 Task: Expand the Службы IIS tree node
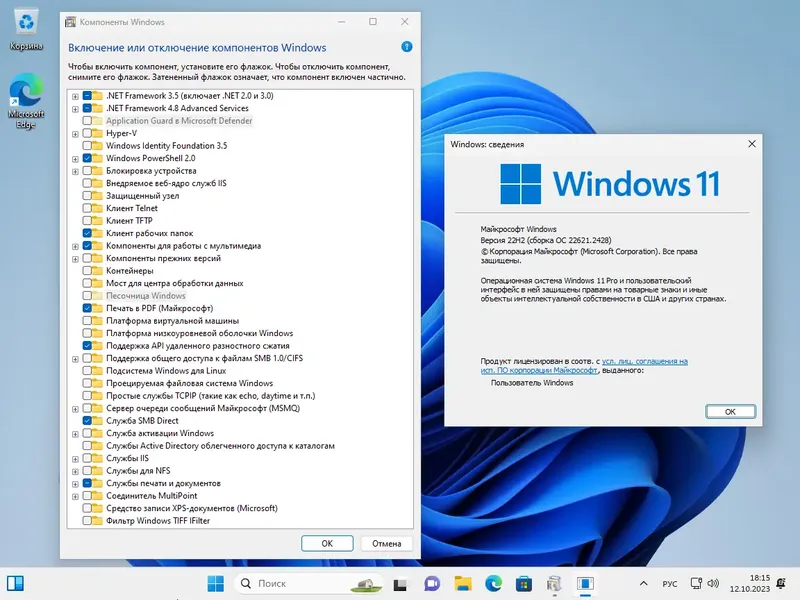pyautogui.click(x=76, y=458)
